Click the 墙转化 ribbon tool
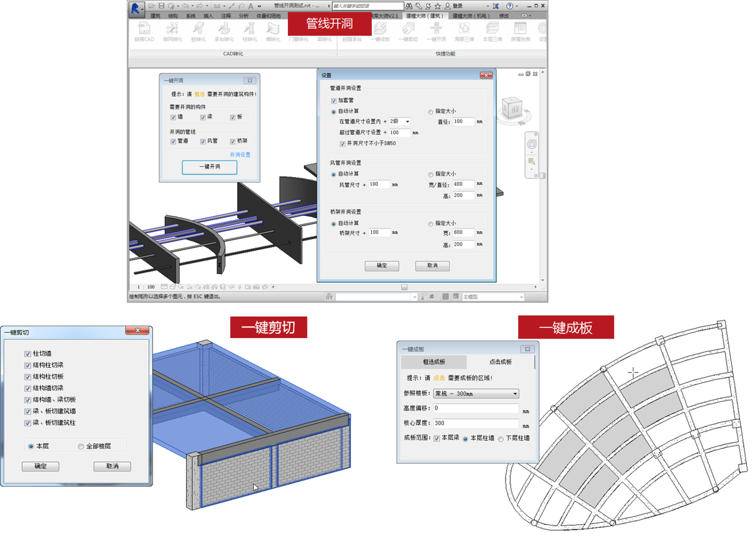756x541 pixels. (x=273, y=32)
